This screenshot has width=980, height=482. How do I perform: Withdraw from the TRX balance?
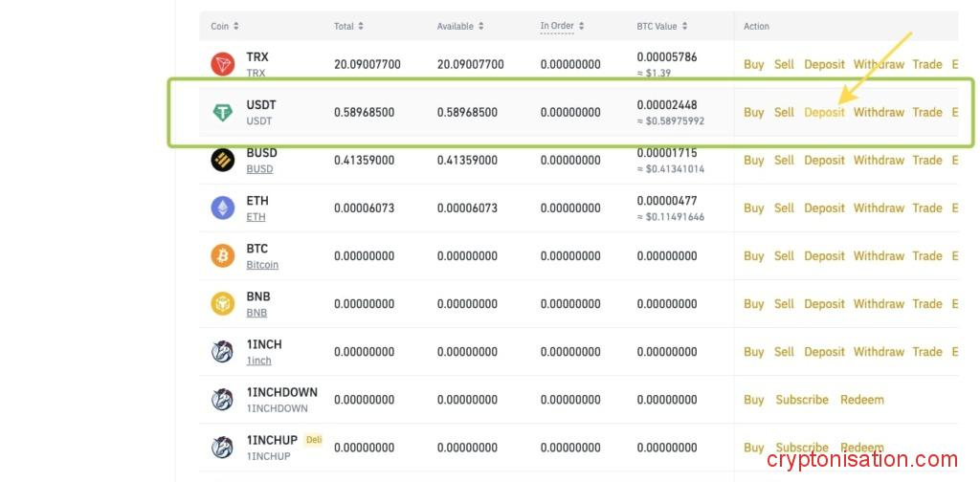point(879,65)
